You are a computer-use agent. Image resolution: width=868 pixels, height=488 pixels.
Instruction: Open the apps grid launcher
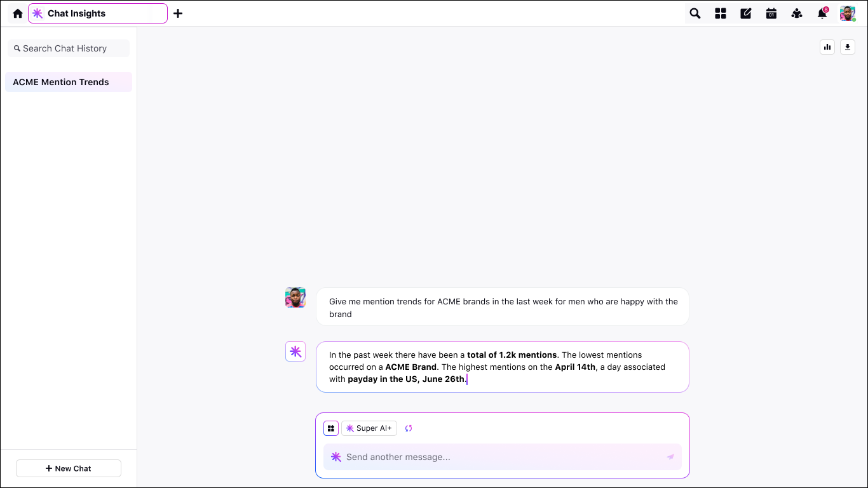tap(721, 13)
